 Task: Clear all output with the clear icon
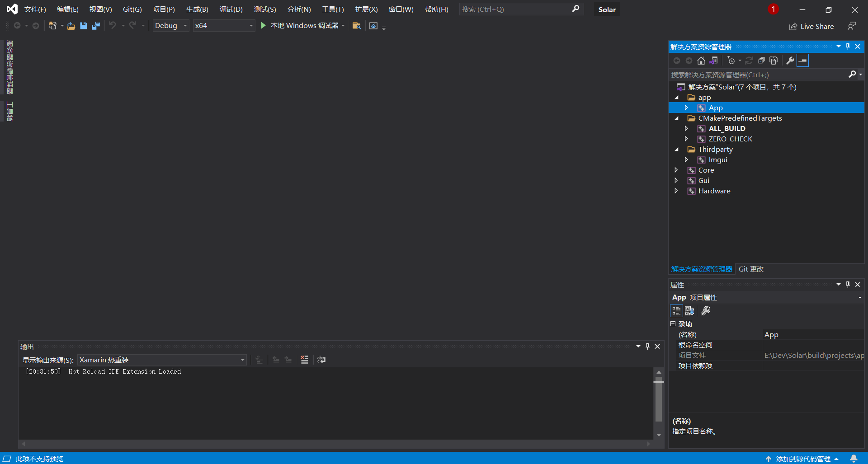pos(305,360)
